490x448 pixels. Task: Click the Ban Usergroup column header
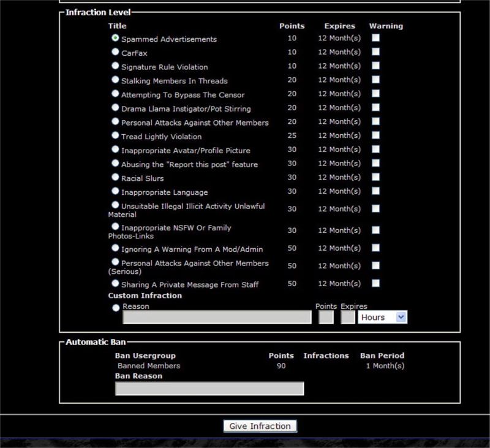[x=145, y=356]
